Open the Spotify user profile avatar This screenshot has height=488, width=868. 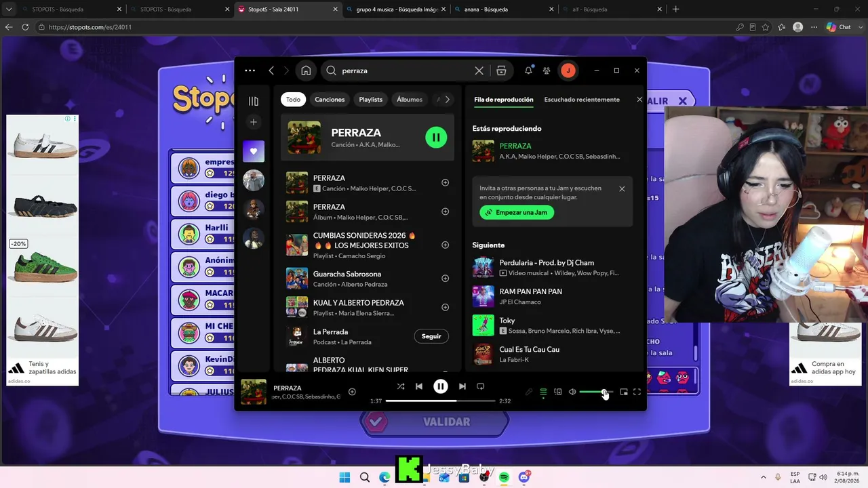[x=568, y=70]
